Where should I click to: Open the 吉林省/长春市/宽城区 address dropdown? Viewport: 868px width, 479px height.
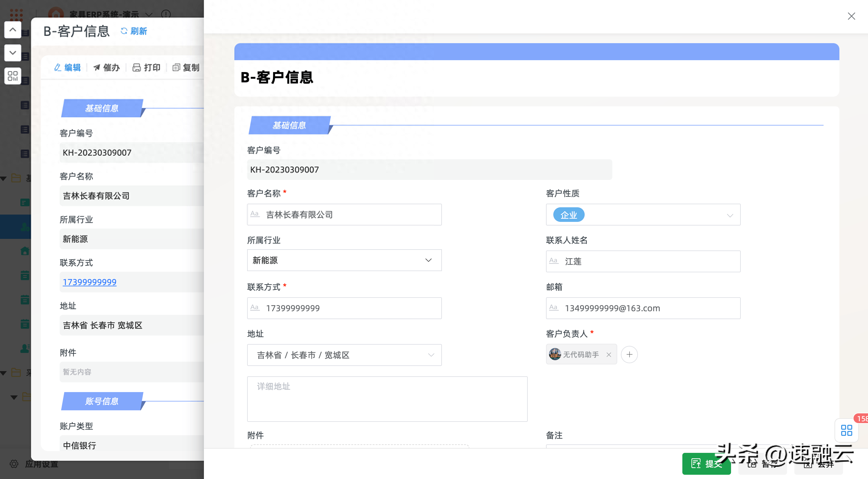pyautogui.click(x=431, y=355)
